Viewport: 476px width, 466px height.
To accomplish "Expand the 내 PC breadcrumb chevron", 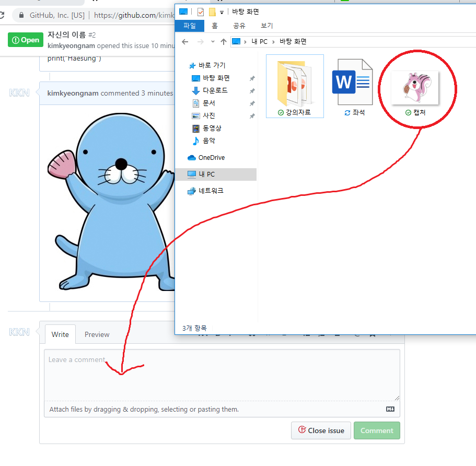I will pos(274,42).
